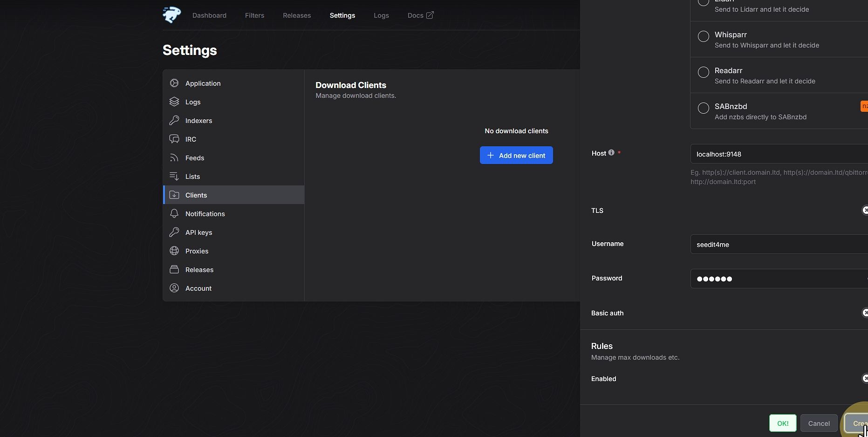Click the IRC chat bubbles icon
The height and width of the screenshot is (437, 868).
(x=174, y=139)
